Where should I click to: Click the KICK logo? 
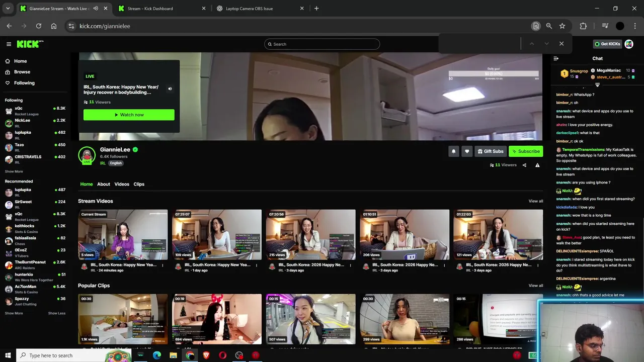(30, 44)
